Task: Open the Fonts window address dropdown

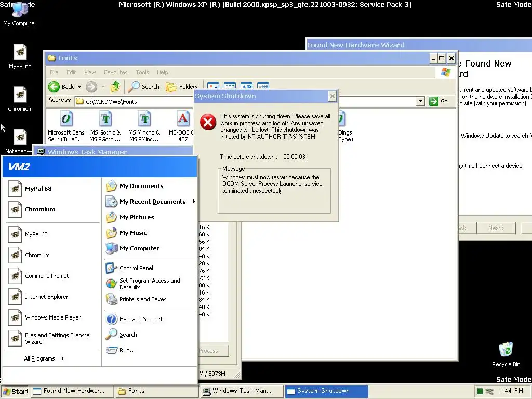Action: click(x=420, y=101)
